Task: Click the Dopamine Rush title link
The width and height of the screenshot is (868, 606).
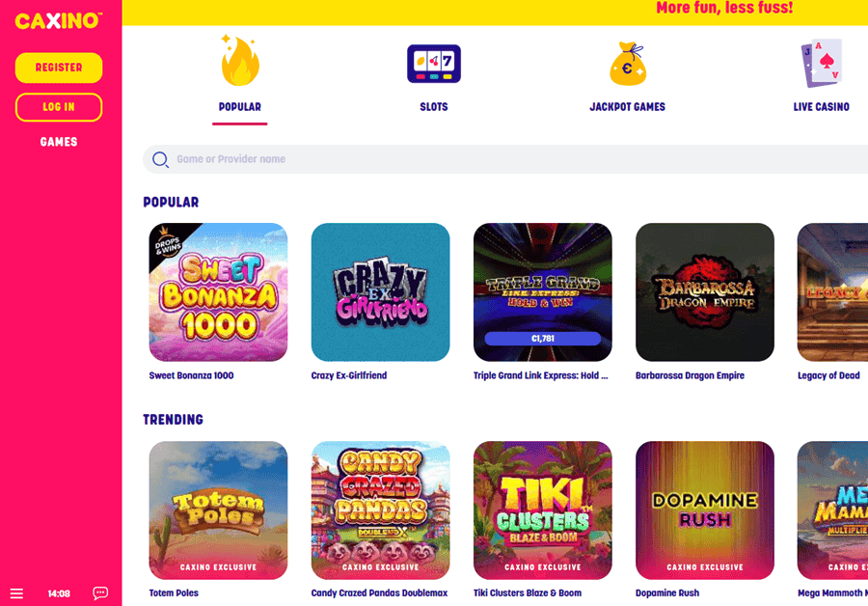Action: point(667,592)
